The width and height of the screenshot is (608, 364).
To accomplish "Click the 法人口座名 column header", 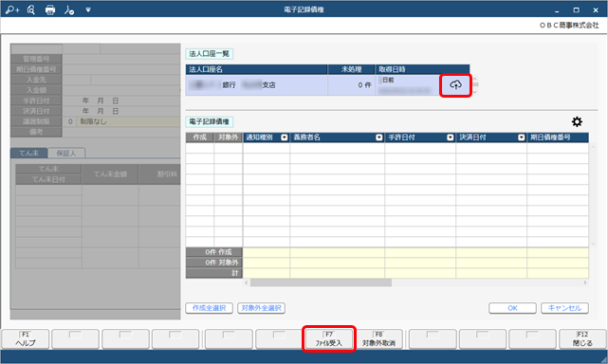I will click(257, 69).
